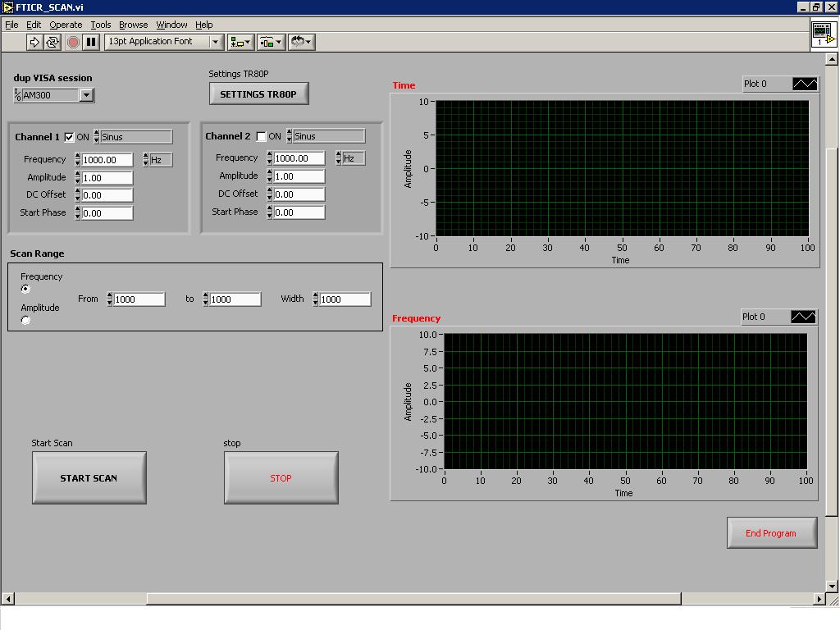Click the Run arrow icon

pos(34,42)
